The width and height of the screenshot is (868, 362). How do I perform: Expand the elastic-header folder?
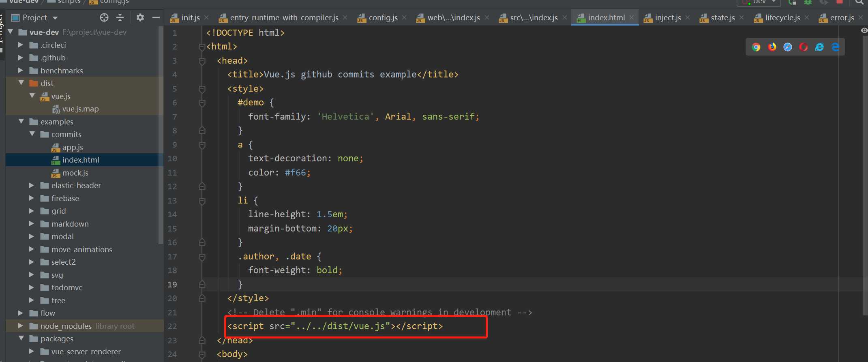pyautogui.click(x=32, y=185)
